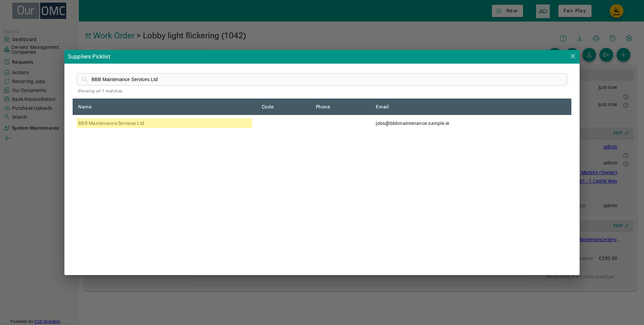Image resolution: width=644 pixels, height=325 pixels.
Task: Click the Work Order breadcrumb link
Action: (114, 36)
